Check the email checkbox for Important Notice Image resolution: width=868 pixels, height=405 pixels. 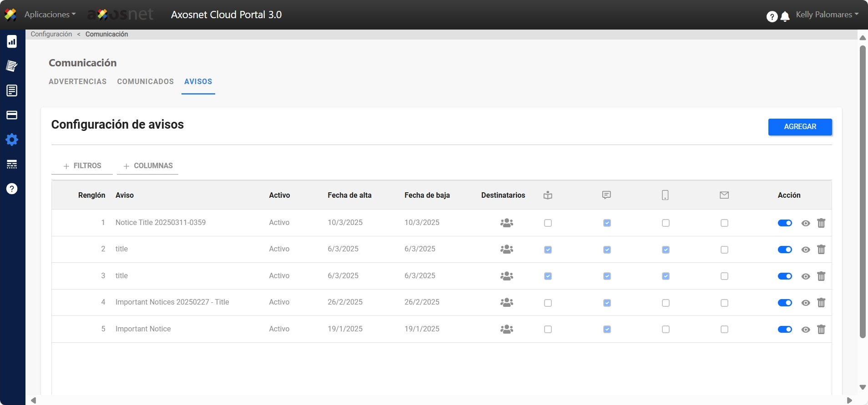(x=724, y=330)
